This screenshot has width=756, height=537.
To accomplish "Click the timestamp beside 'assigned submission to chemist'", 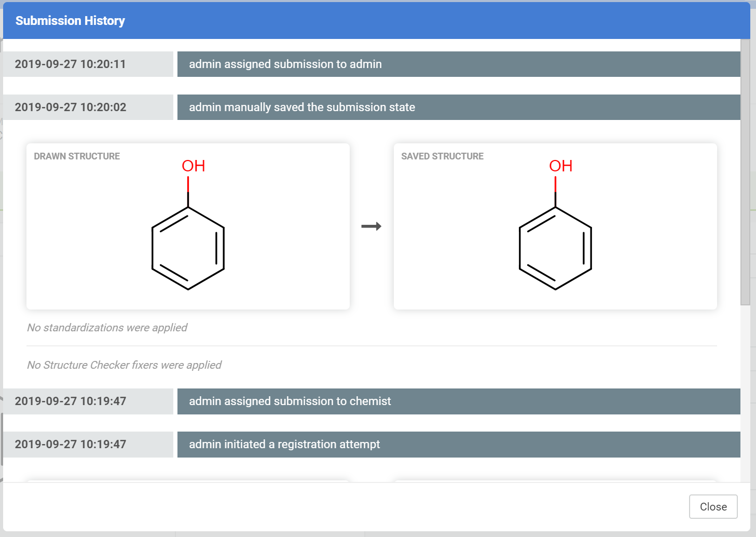I will coord(71,401).
